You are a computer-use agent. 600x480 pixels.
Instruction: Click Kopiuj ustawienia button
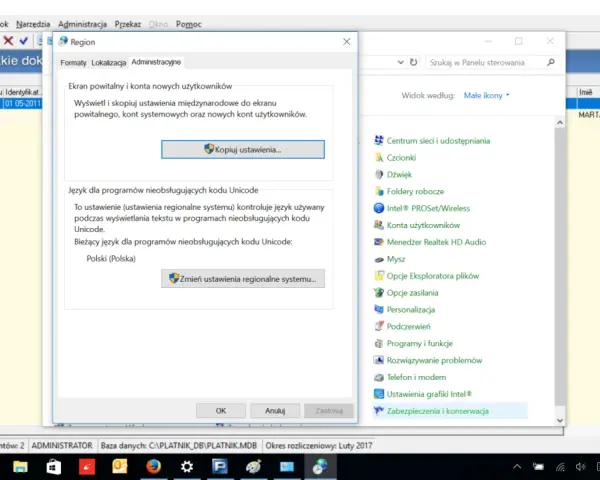243,149
